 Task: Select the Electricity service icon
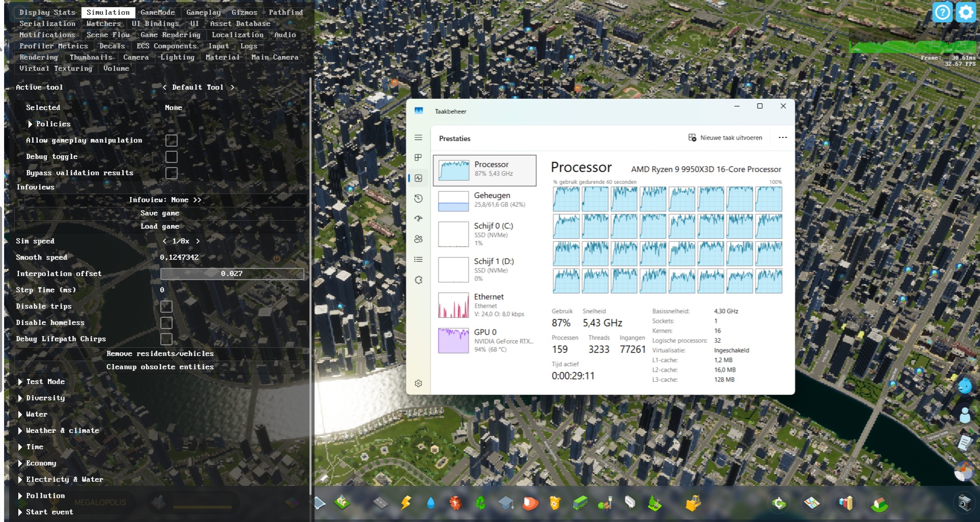(x=405, y=504)
